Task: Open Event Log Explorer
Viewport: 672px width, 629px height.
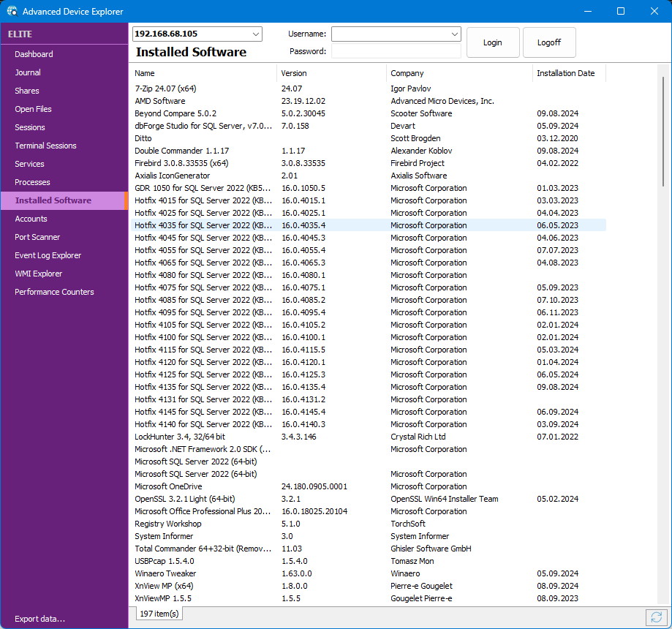Action: 64,255
